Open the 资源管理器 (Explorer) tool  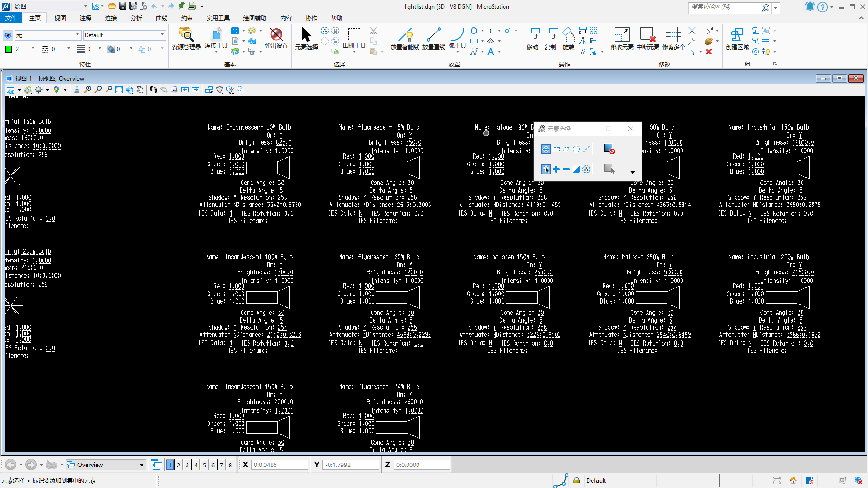point(186,38)
